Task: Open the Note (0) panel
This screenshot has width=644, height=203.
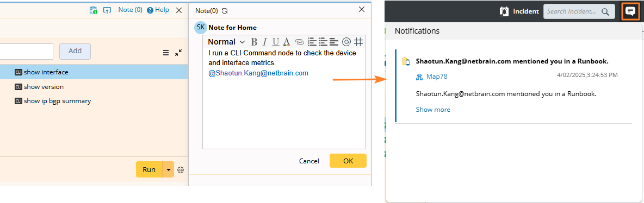Action: [130, 10]
